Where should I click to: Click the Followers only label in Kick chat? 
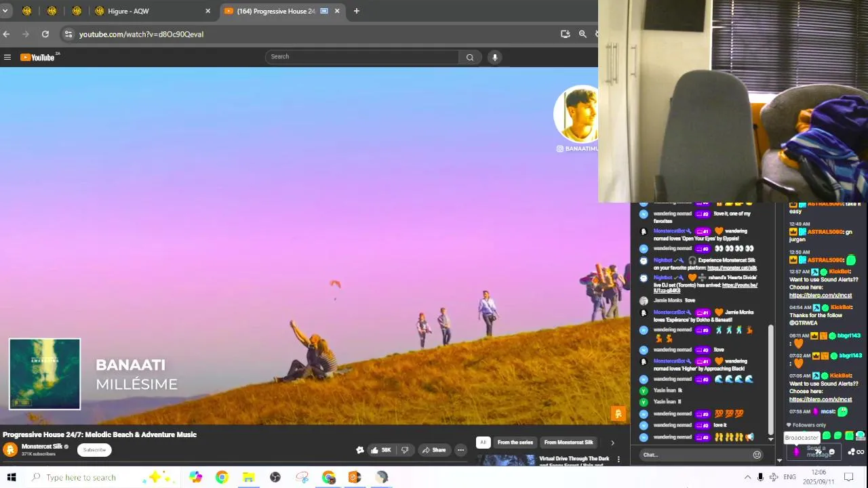[x=809, y=425]
